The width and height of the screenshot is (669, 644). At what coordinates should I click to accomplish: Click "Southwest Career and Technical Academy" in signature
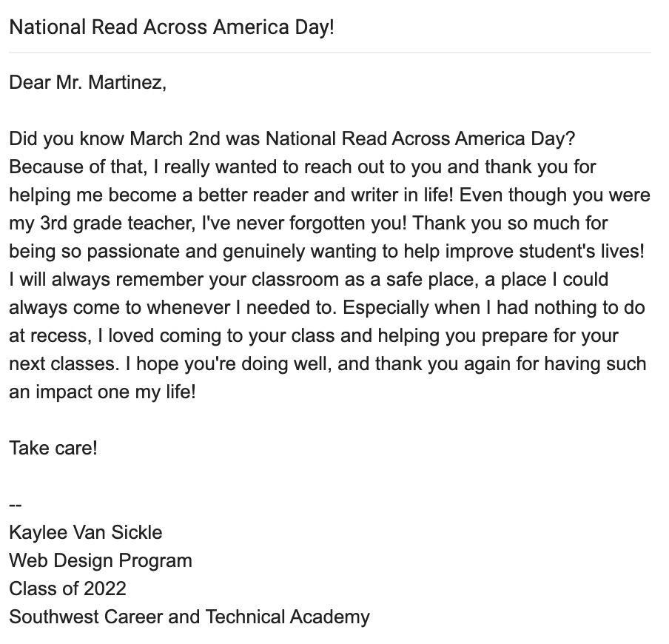[189, 617]
